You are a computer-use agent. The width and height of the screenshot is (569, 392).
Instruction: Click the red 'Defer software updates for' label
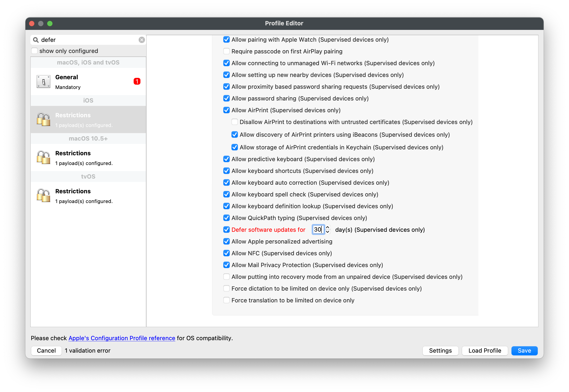(268, 230)
